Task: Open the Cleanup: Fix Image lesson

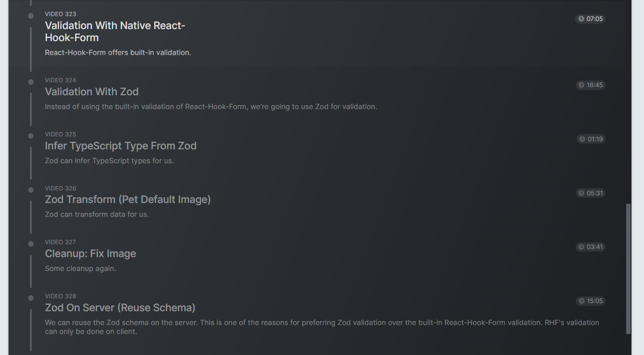Action: 90,254
